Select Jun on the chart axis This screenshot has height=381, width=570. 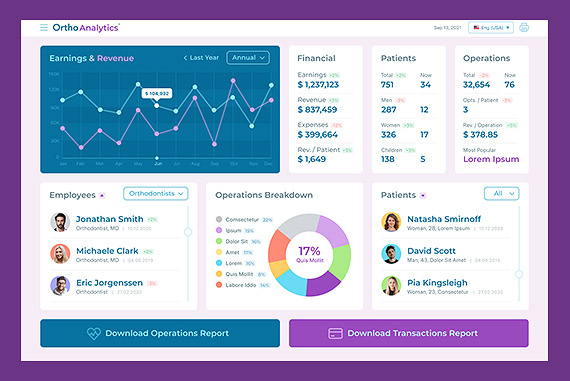click(x=158, y=164)
